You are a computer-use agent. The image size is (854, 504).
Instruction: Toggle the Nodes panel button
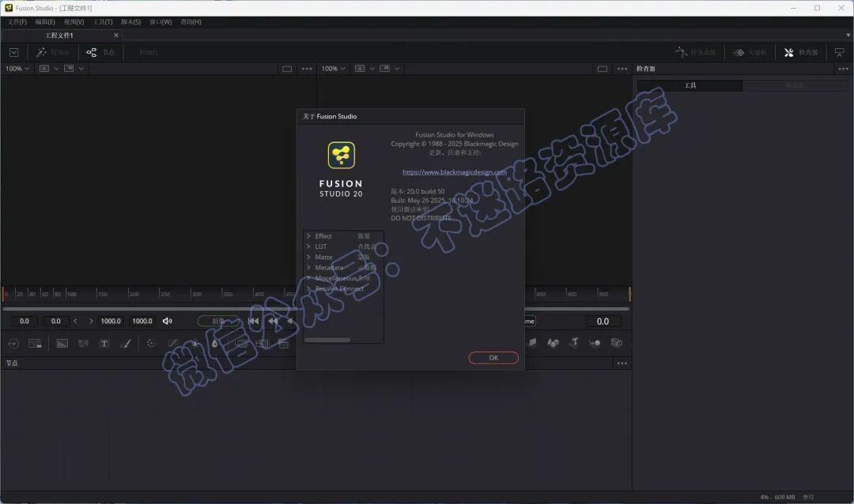pyautogui.click(x=100, y=52)
